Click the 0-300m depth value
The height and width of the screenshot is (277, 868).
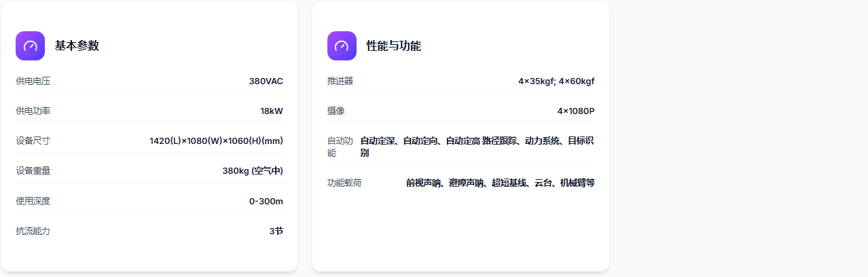266,201
